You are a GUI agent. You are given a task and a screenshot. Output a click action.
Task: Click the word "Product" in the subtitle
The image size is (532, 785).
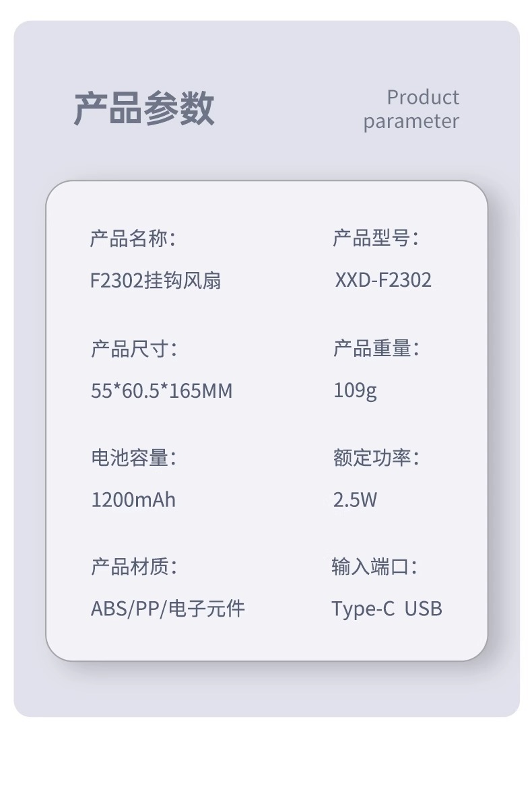pos(423,98)
